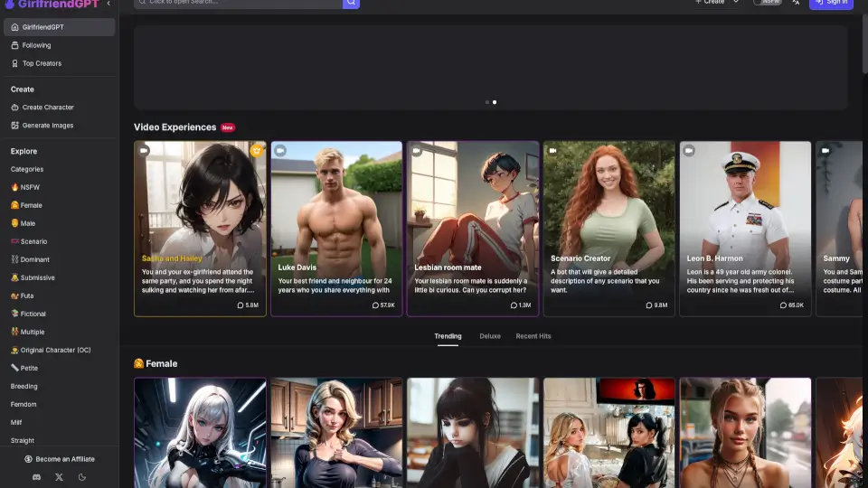
Task: Click the New badge beside Video Experiences
Action: click(x=228, y=127)
